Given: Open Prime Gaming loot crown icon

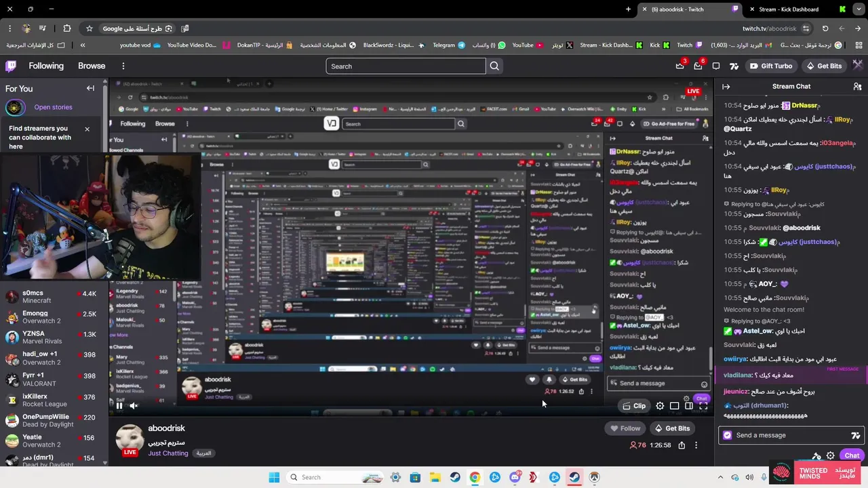Looking at the screenshot, I should pyautogui.click(x=680, y=66).
